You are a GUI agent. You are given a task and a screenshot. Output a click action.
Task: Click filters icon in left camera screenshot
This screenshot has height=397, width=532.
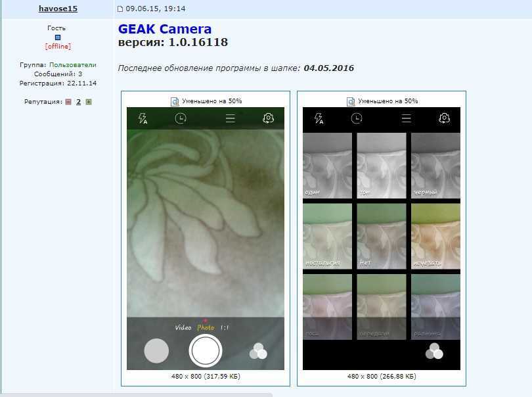point(258,352)
